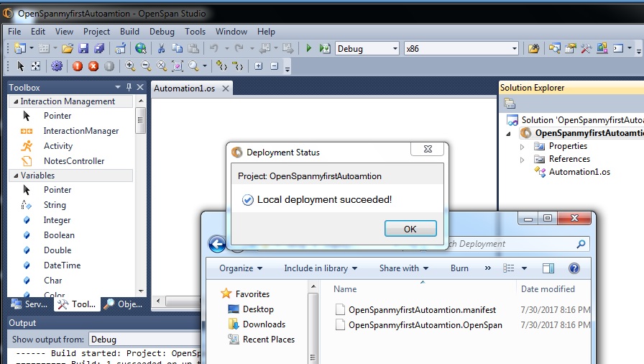This screenshot has width=644, height=364.
Task: Click the Toolbox vertical scrollbar thumb
Action: coord(140,120)
